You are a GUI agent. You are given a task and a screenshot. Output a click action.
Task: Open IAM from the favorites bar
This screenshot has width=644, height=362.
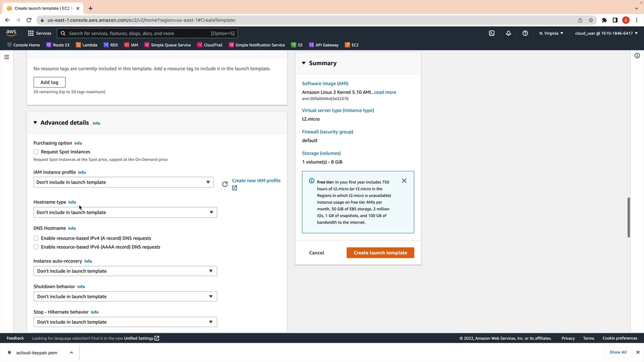(131, 45)
